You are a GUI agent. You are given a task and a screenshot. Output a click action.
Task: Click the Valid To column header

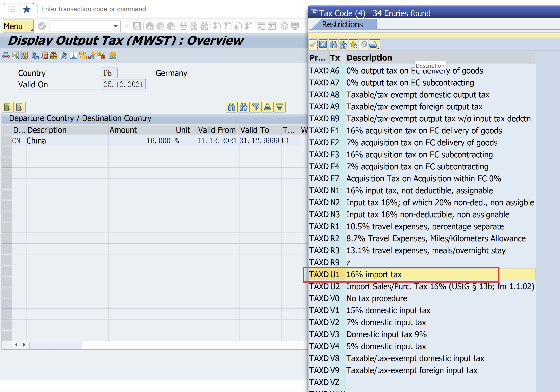pyautogui.click(x=260, y=130)
